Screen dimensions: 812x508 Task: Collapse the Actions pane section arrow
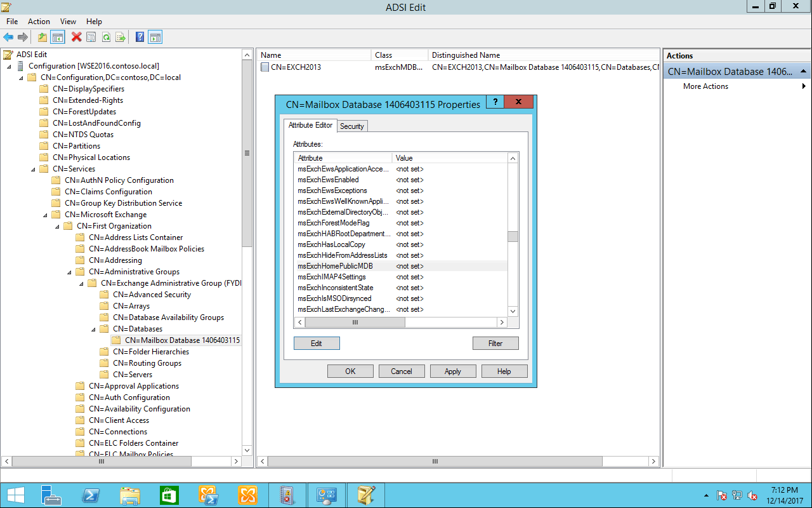coord(803,72)
